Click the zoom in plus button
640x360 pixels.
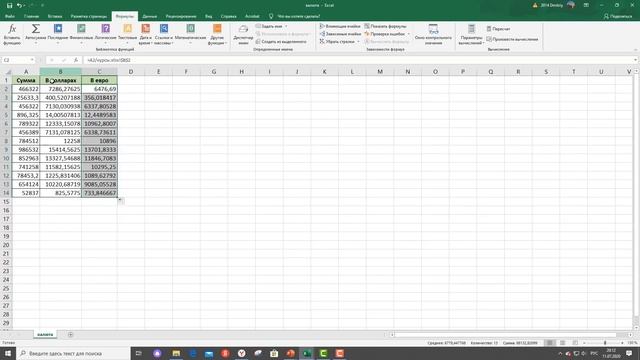622,343
